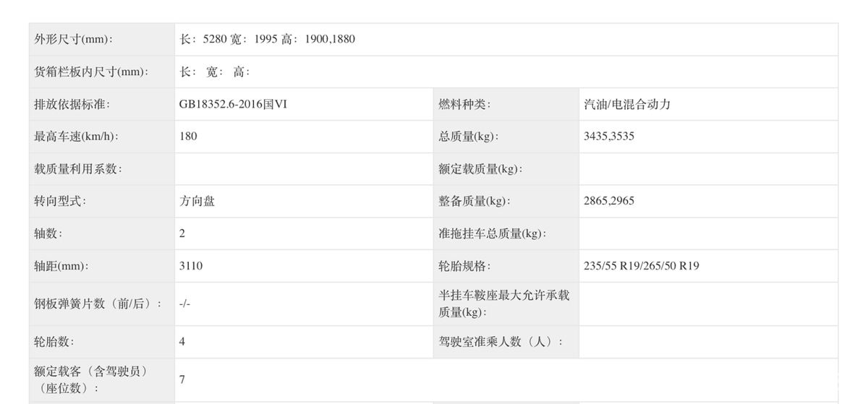
Task: Click the 驾驶室准乘人数（人） label
Action: coord(500,341)
